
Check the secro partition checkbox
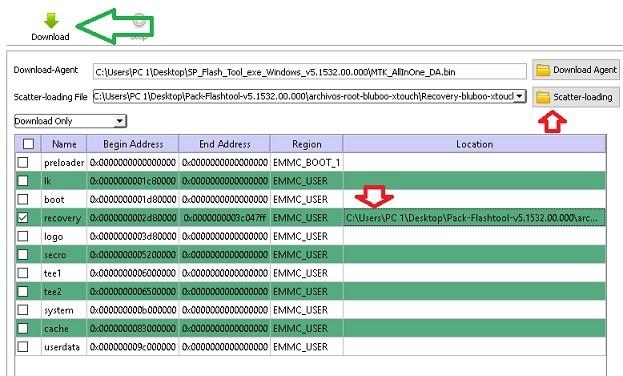23,255
